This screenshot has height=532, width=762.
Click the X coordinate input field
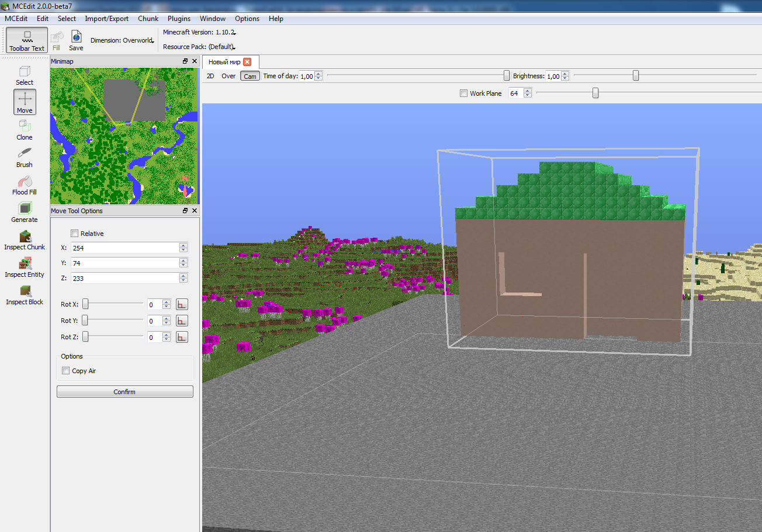tap(125, 248)
